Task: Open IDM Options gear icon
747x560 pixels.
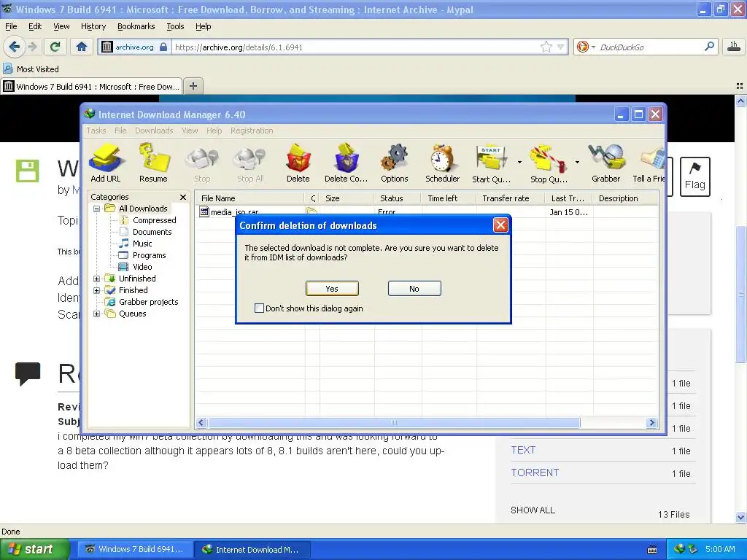Action: 395,163
